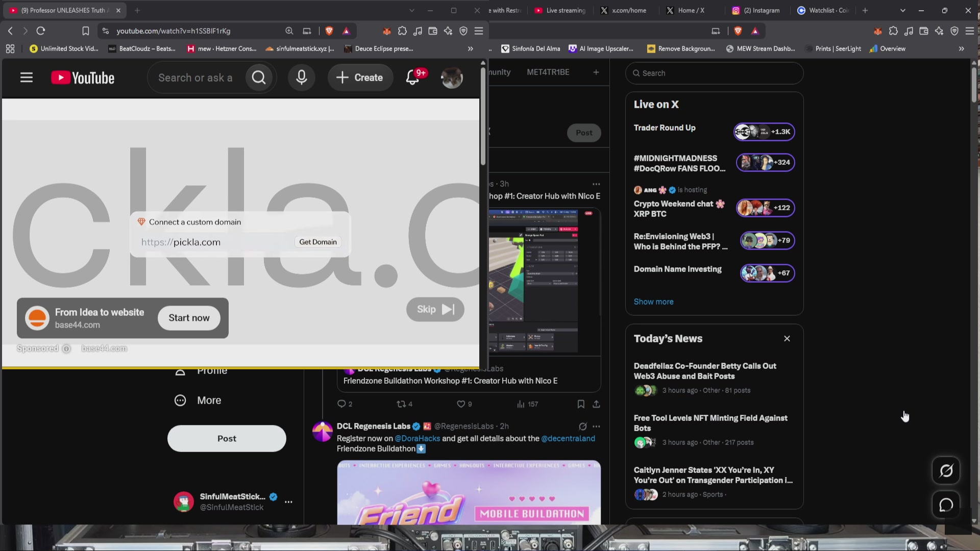The width and height of the screenshot is (980, 551).
Task: Click Start now on the base44 ad
Action: point(189,318)
